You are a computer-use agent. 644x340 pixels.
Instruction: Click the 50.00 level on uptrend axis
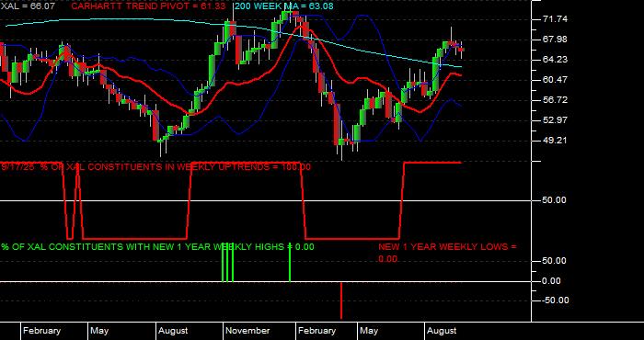tap(555, 199)
